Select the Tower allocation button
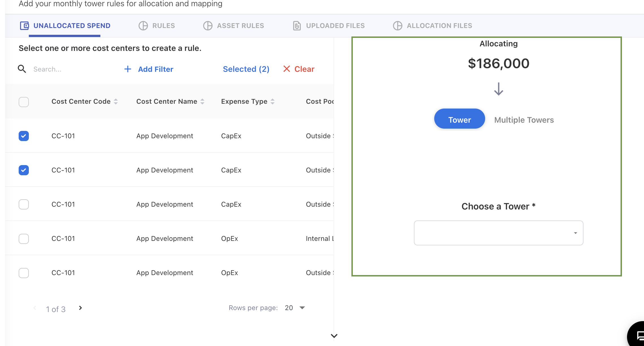The image size is (644, 346). [459, 120]
